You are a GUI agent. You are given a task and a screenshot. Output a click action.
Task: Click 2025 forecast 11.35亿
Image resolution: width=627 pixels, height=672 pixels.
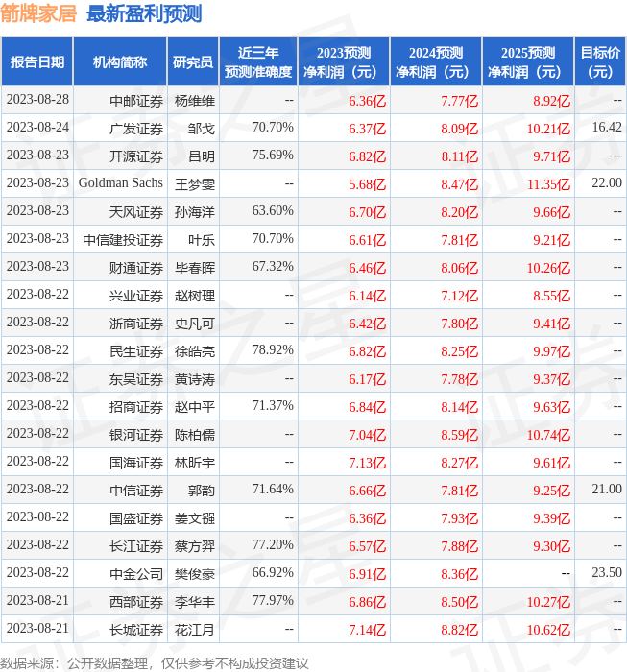(548, 184)
